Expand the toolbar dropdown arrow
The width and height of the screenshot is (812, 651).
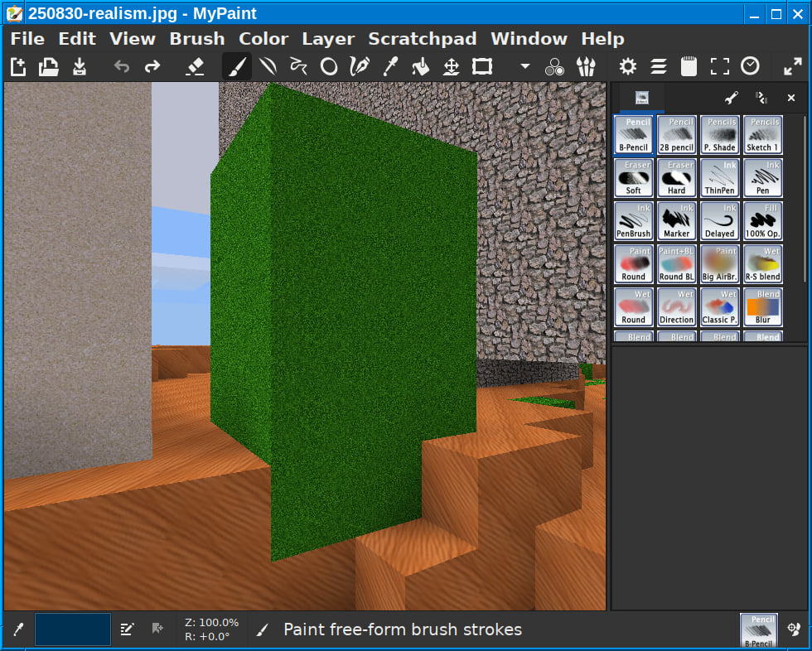click(x=524, y=67)
